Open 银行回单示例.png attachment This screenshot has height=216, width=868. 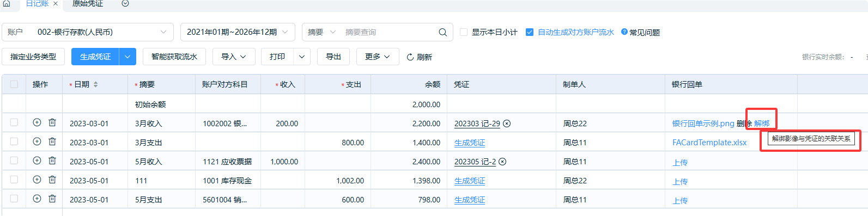pyautogui.click(x=703, y=124)
